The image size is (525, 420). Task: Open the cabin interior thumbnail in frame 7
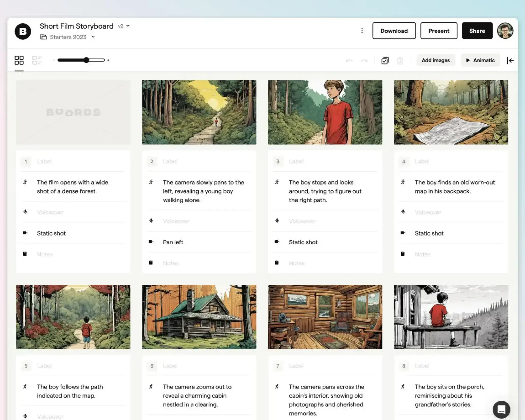click(x=325, y=317)
